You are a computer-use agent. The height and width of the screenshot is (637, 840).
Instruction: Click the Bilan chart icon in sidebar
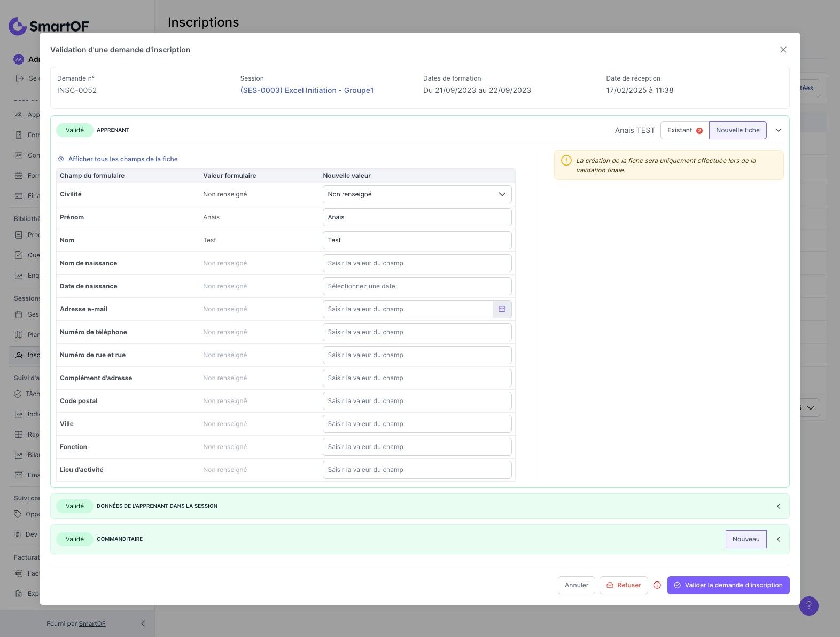pyautogui.click(x=19, y=455)
